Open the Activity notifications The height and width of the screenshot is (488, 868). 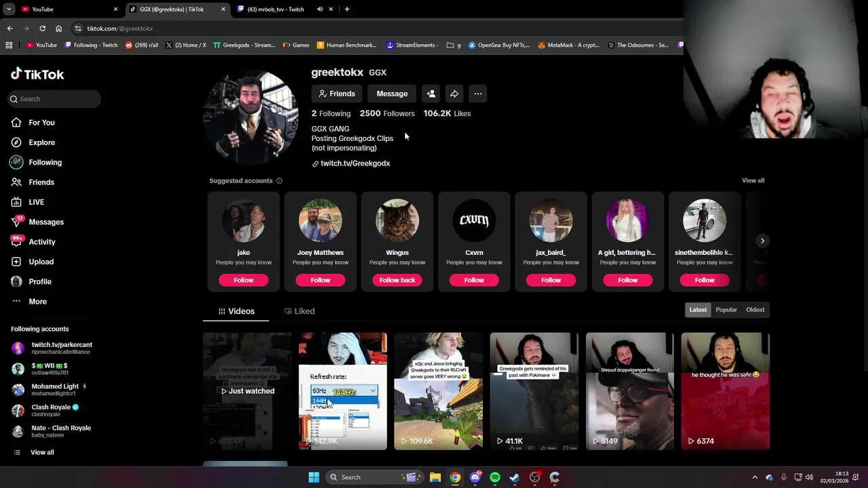click(33, 242)
